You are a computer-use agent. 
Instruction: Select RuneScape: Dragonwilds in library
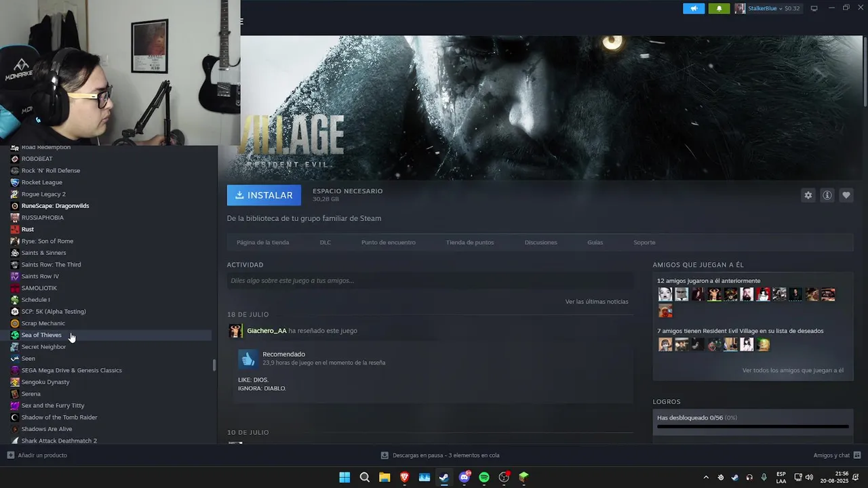pos(55,206)
